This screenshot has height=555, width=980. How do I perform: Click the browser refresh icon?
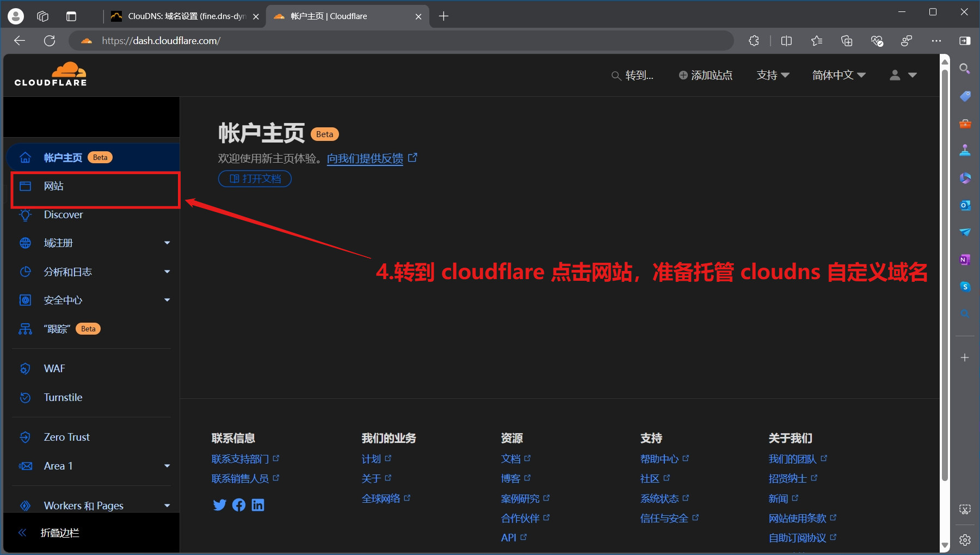coord(50,41)
